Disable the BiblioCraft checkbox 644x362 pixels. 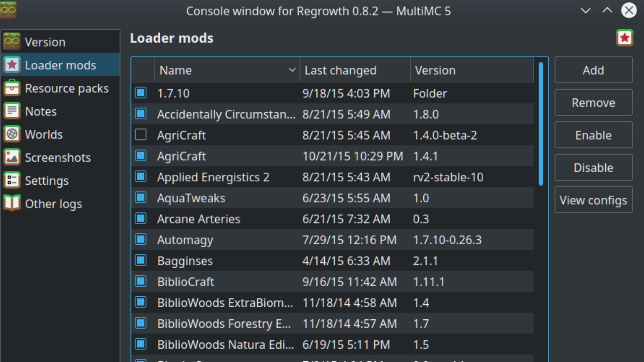click(141, 281)
